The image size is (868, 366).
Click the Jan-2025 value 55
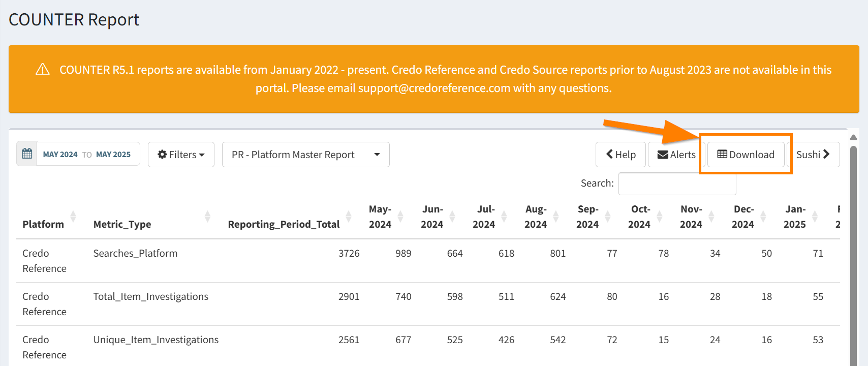click(818, 296)
